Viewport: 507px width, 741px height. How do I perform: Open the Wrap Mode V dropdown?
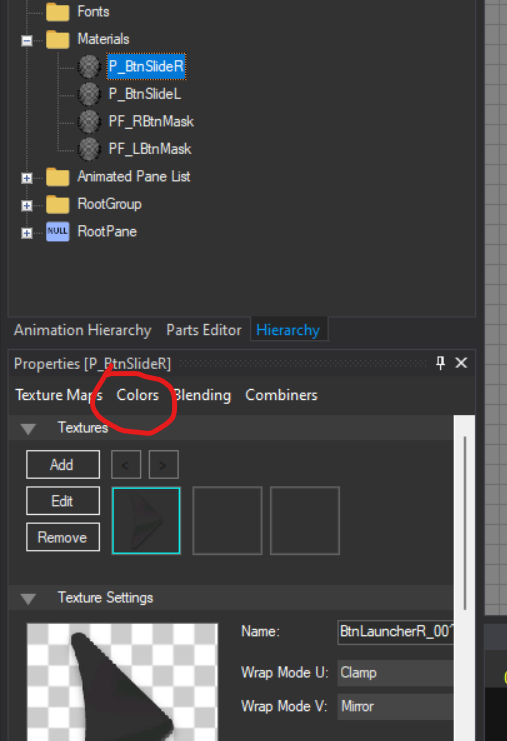[x=395, y=707]
